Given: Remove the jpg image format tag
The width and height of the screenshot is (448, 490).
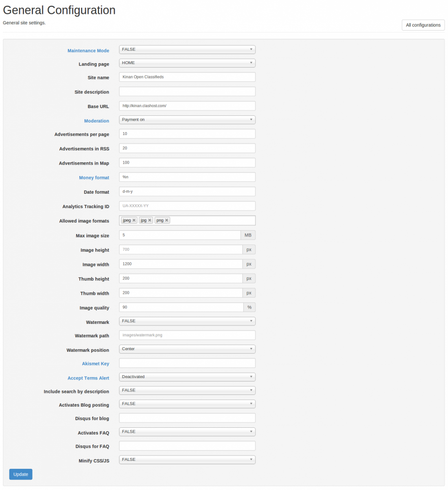Looking at the screenshot, I should [x=150, y=220].
